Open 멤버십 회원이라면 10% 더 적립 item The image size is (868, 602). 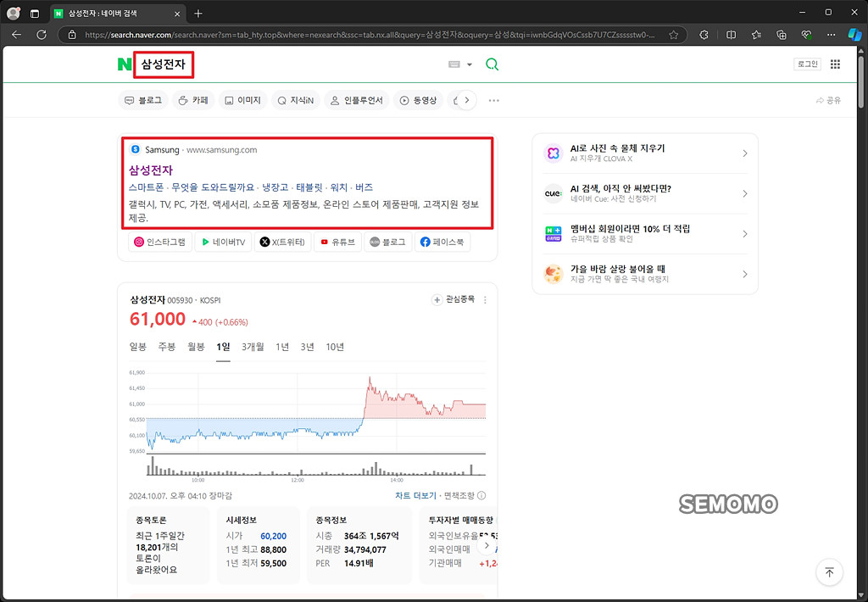tap(645, 234)
